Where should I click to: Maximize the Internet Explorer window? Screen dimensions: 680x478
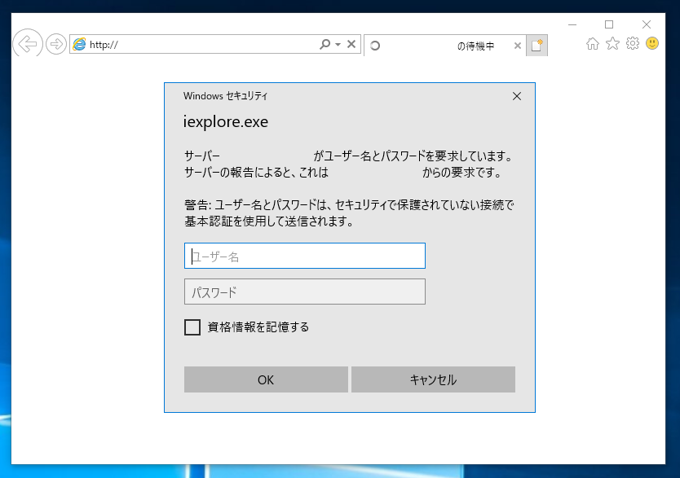point(609,25)
